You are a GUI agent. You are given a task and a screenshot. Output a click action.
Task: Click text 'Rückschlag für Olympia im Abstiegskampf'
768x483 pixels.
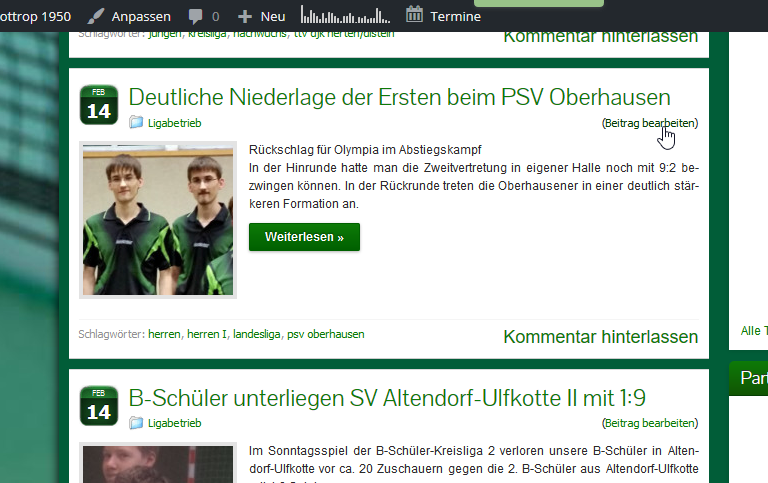[x=365, y=149]
